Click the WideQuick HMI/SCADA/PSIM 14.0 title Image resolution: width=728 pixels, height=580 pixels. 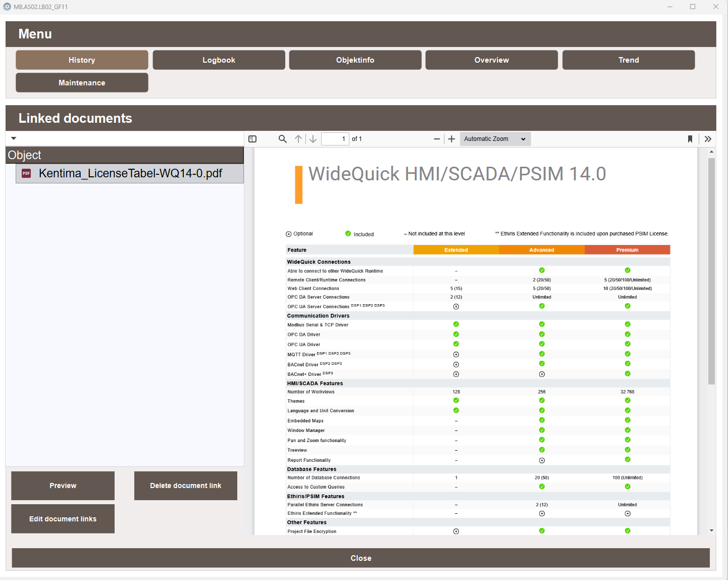coord(457,174)
